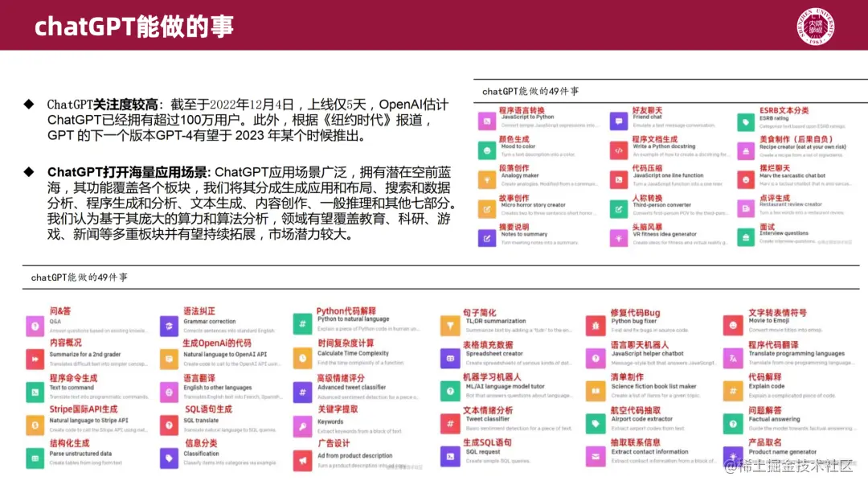This screenshot has width=868, height=489.
Task: Click the red label '产品取名'
Action: (x=765, y=442)
